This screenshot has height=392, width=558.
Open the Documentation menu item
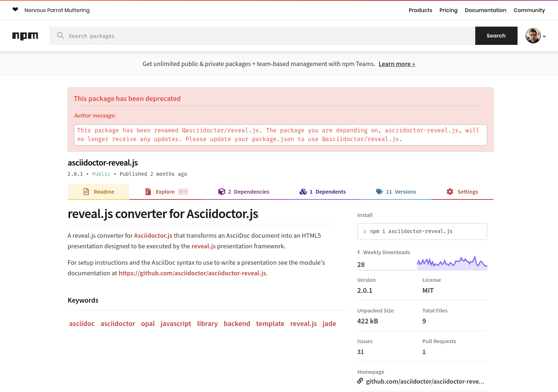pos(485,10)
